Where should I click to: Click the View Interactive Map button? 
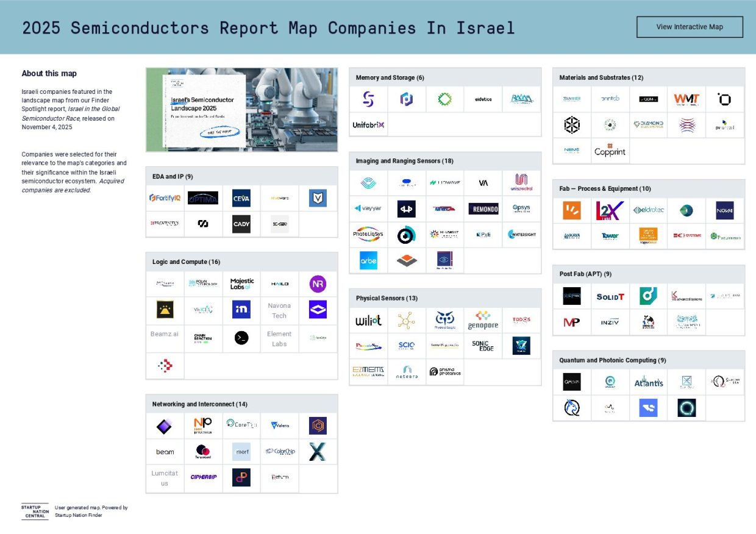tap(690, 27)
